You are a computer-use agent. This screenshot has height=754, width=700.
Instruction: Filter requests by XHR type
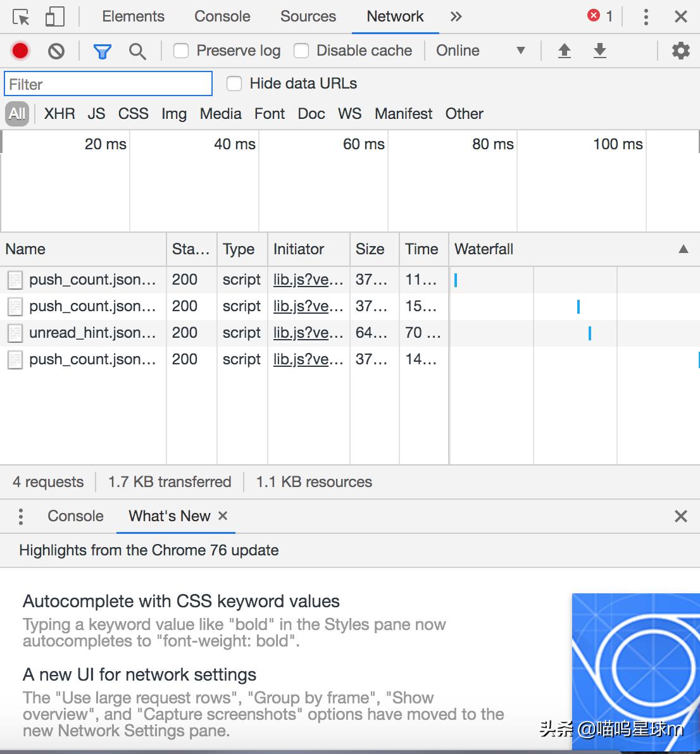click(x=59, y=114)
